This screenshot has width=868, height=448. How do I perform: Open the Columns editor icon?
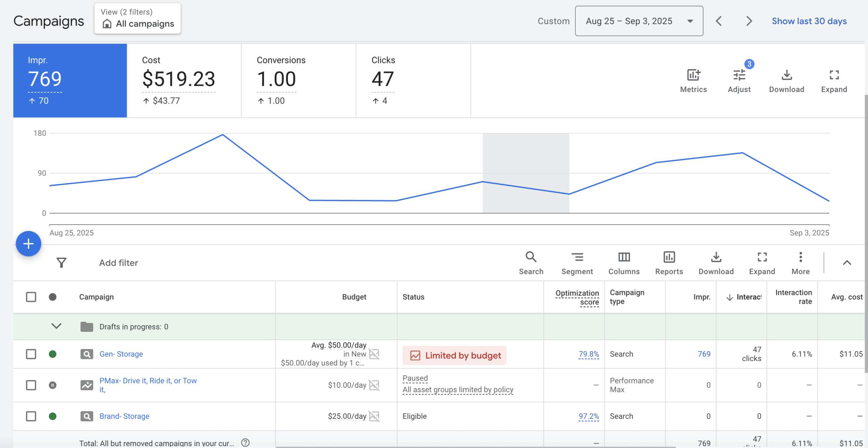click(x=624, y=257)
